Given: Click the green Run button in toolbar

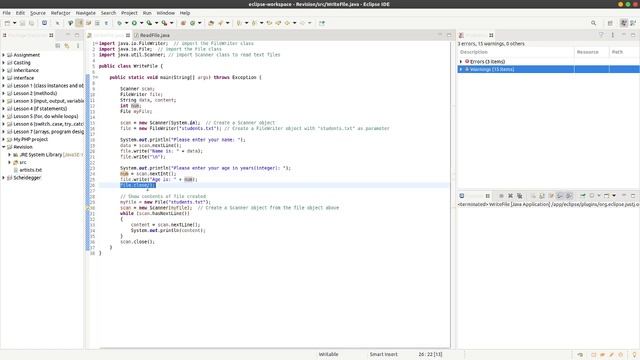Looking at the screenshot, I should coord(134,23).
